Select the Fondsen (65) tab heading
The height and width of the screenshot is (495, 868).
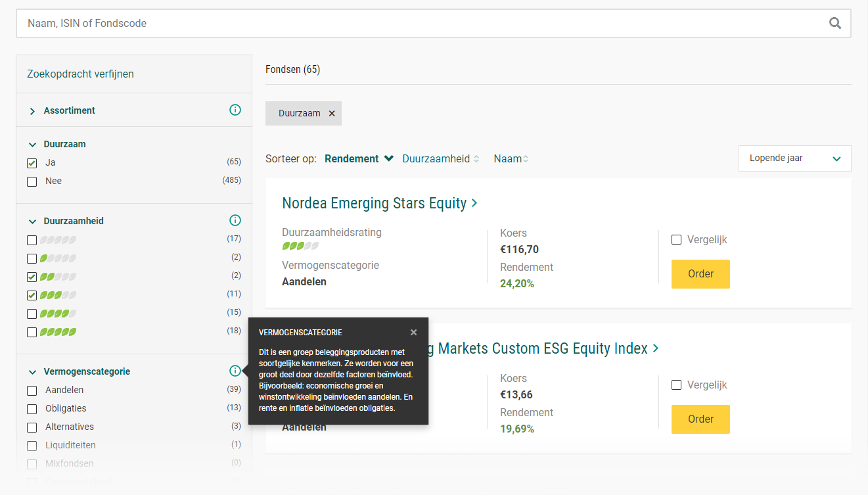292,69
